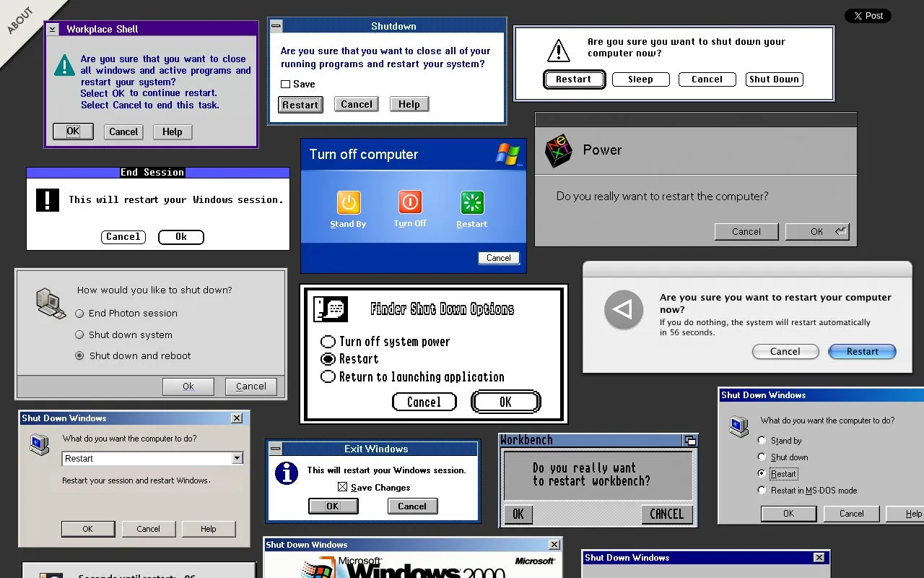Click the info icon in Exit Windows dialog
This screenshot has height=578, width=924.
point(287,473)
